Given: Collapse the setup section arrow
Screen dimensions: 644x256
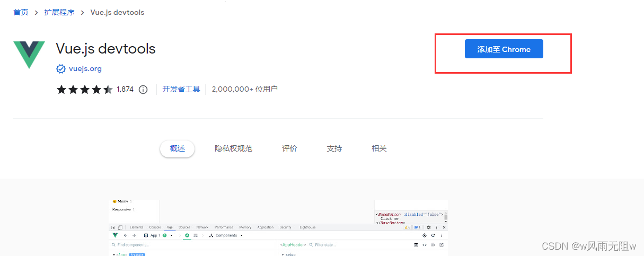Looking at the screenshot, I should pos(283,255).
